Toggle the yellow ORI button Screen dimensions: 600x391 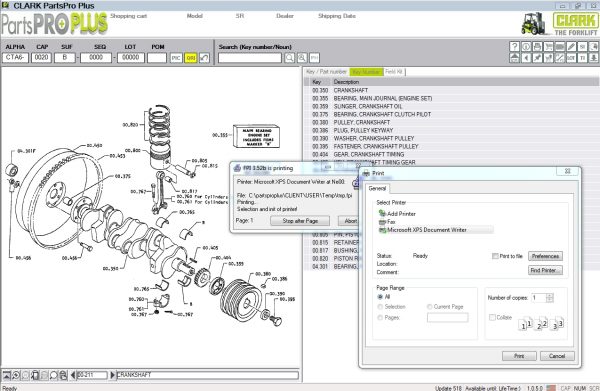point(191,58)
